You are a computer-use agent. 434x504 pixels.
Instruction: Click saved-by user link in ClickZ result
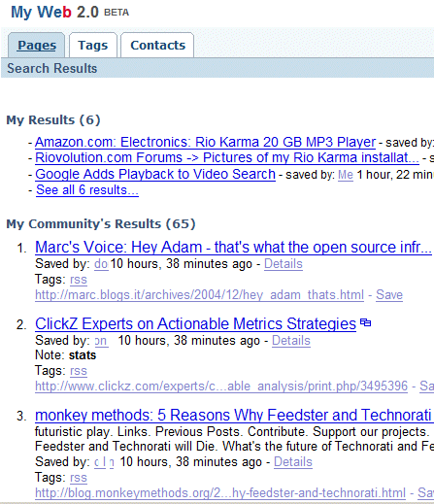point(102,341)
